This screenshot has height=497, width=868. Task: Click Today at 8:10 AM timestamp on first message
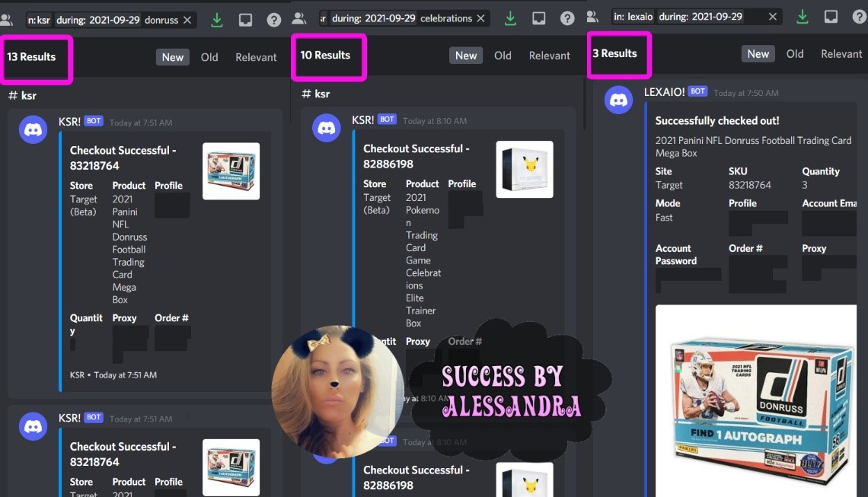(435, 121)
